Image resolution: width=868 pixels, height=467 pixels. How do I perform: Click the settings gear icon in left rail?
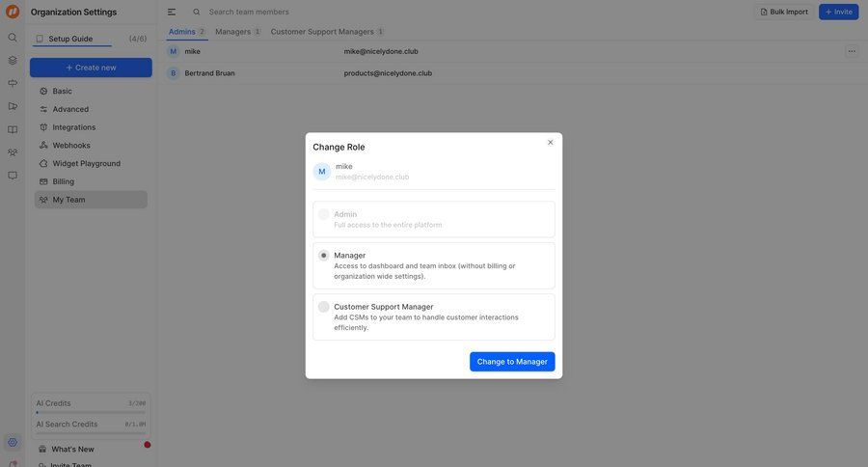coord(13,442)
